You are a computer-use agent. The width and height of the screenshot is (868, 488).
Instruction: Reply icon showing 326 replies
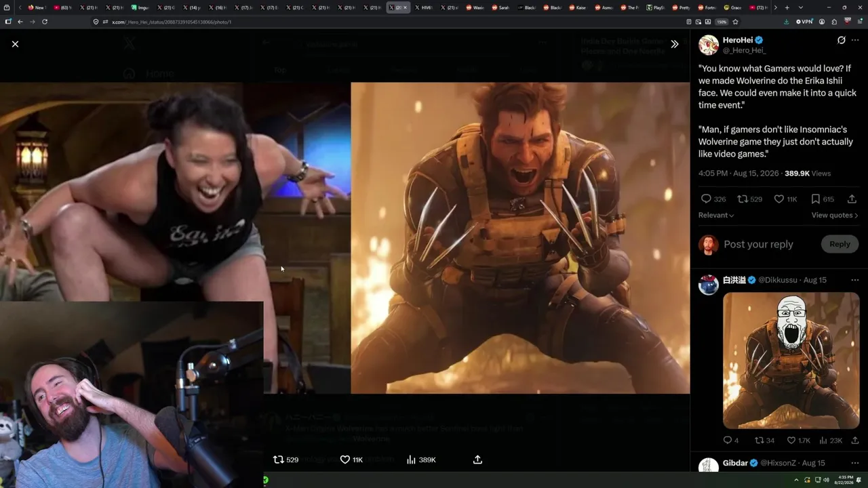click(x=706, y=199)
